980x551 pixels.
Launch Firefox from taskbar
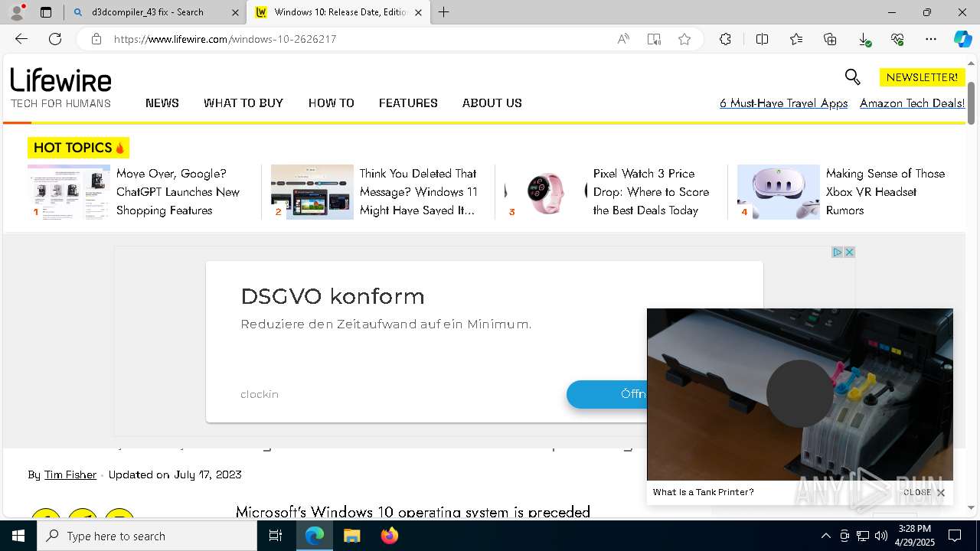click(x=389, y=536)
